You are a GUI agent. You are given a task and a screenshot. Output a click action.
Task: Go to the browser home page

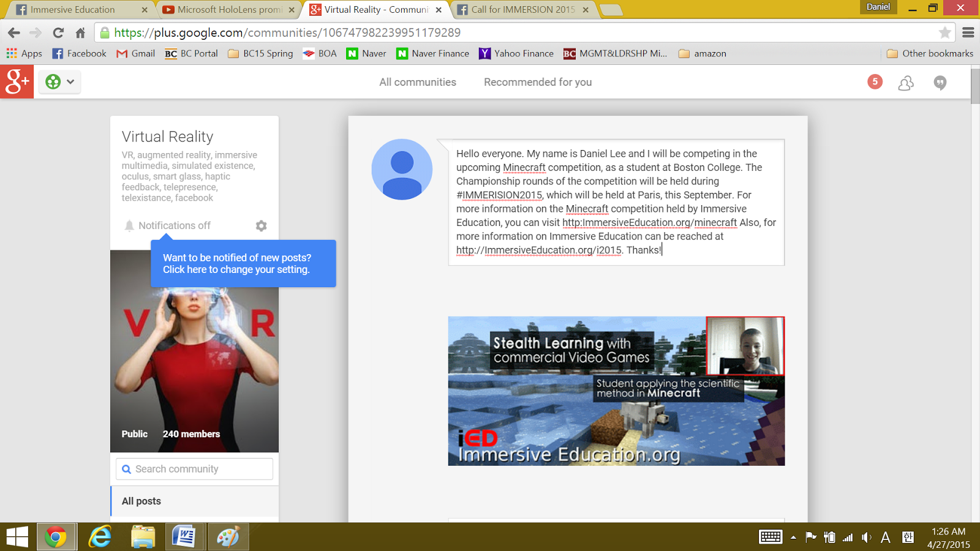80,32
